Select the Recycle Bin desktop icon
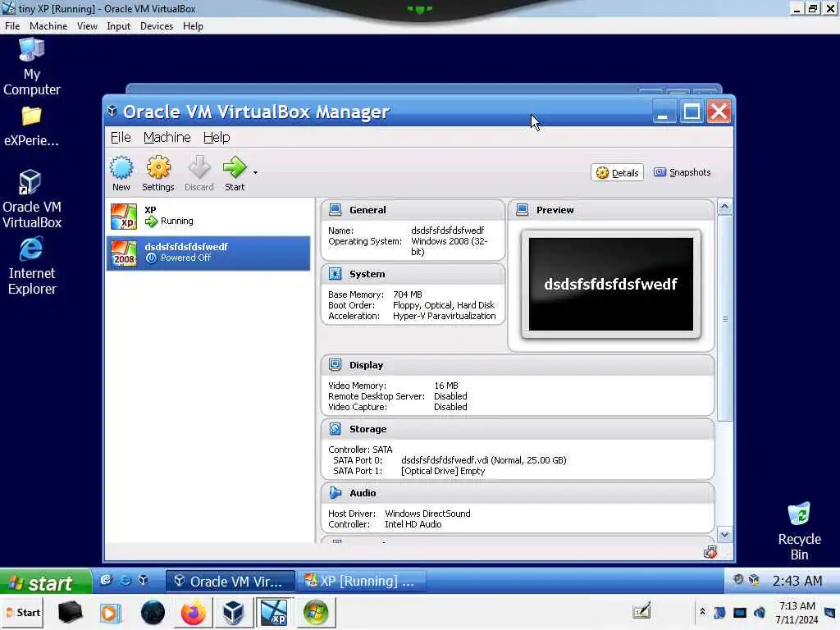 799,532
